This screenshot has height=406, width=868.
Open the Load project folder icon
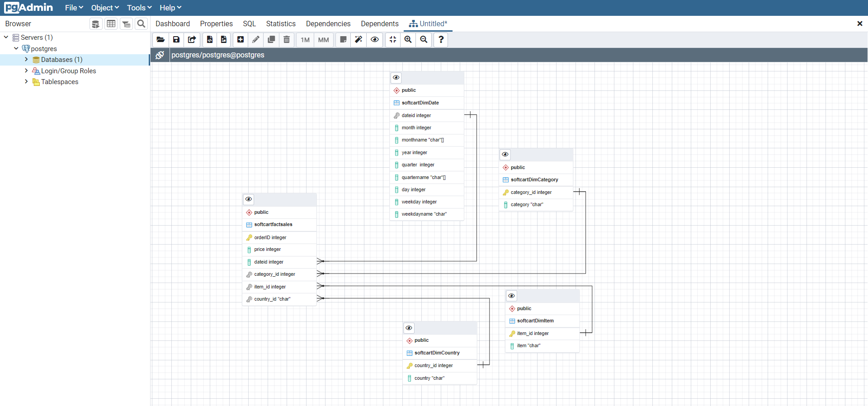[160, 40]
